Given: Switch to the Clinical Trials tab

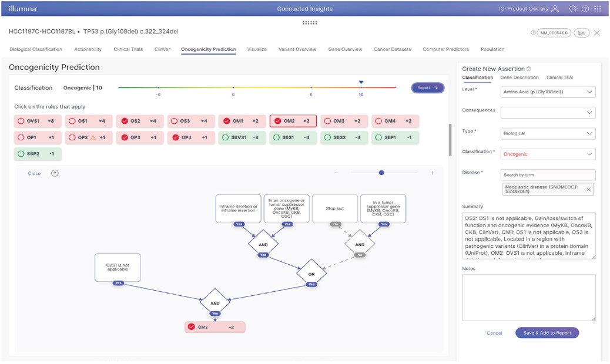Looking at the screenshot, I should pos(128,49).
